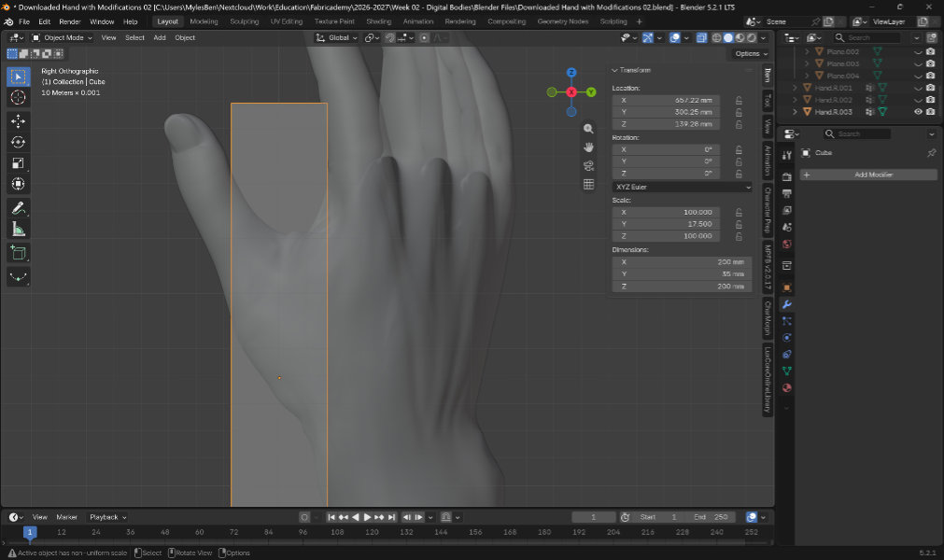Enable solid viewport shading
The height and width of the screenshot is (560, 944).
click(x=728, y=37)
